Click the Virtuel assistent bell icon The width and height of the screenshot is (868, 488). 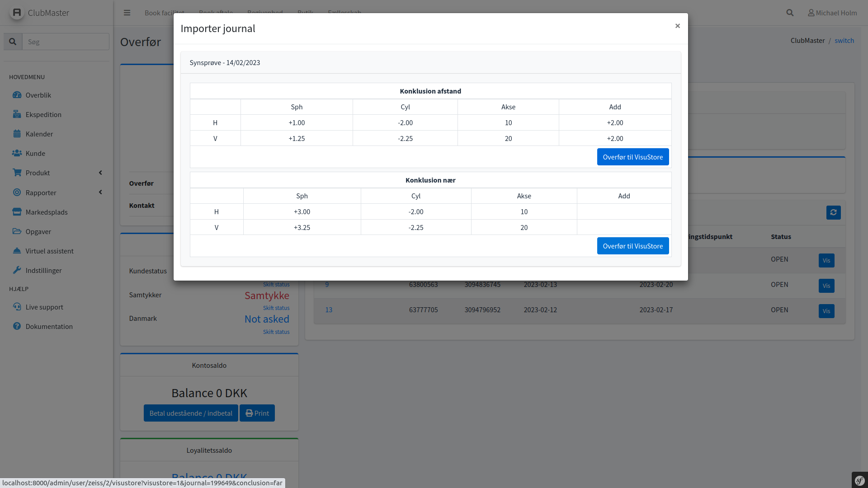[x=17, y=251]
